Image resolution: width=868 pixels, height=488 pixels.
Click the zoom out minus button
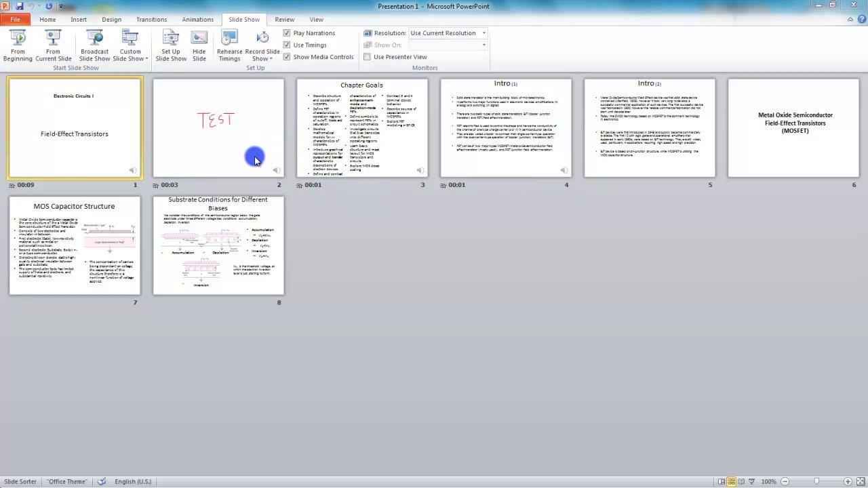tap(785, 481)
